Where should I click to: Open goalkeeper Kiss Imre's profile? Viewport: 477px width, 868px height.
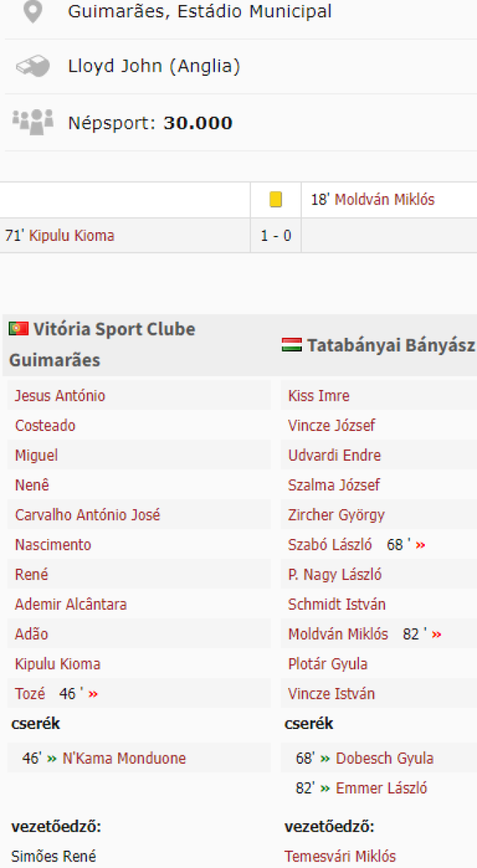click(318, 396)
